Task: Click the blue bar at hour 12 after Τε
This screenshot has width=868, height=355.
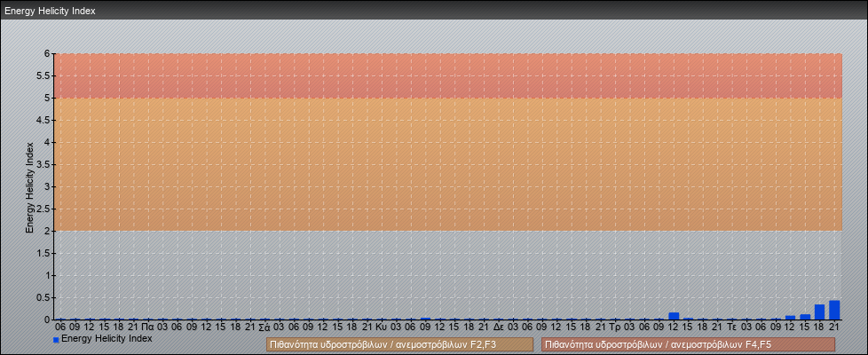Action: (x=791, y=318)
